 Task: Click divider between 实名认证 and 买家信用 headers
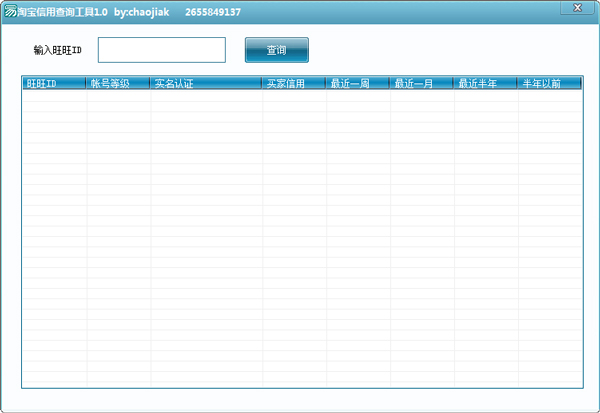pyautogui.click(x=263, y=84)
